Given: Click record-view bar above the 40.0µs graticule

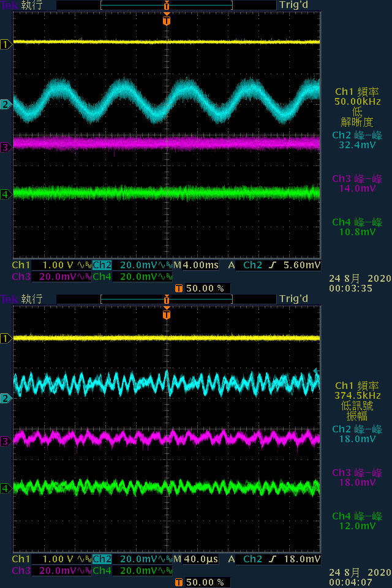Looking at the screenshot, I should coord(167,300).
